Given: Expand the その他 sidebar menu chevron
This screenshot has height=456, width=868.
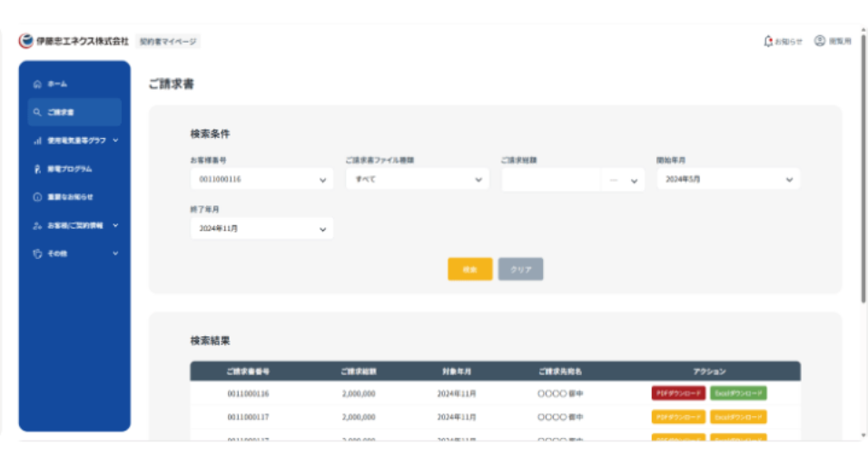Looking at the screenshot, I should (115, 253).
